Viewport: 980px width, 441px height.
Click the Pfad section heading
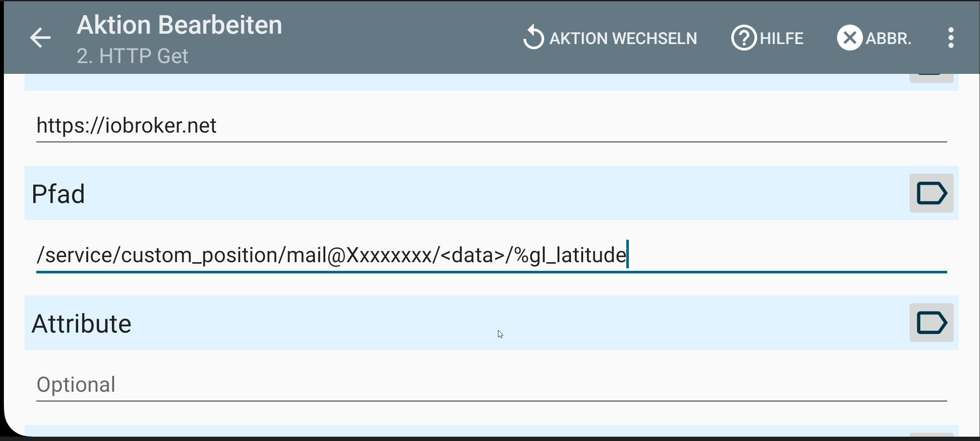(58, 194)
